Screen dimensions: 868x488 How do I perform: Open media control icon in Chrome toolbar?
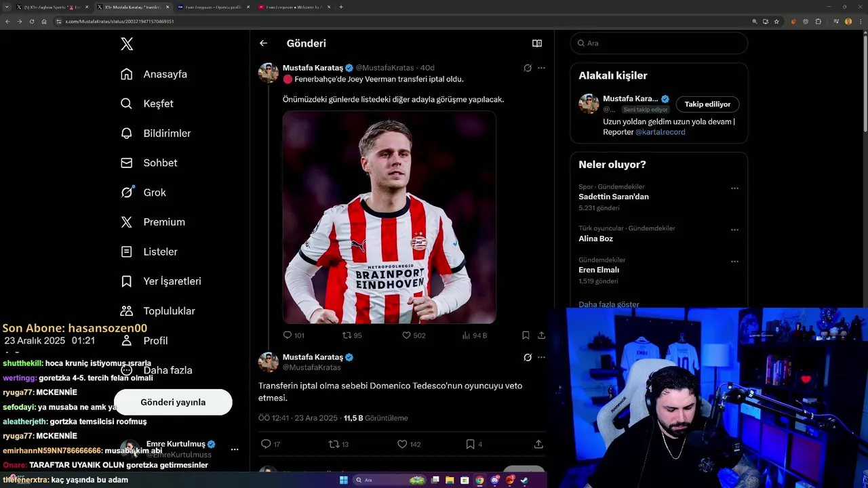click(x=836, y=22)
